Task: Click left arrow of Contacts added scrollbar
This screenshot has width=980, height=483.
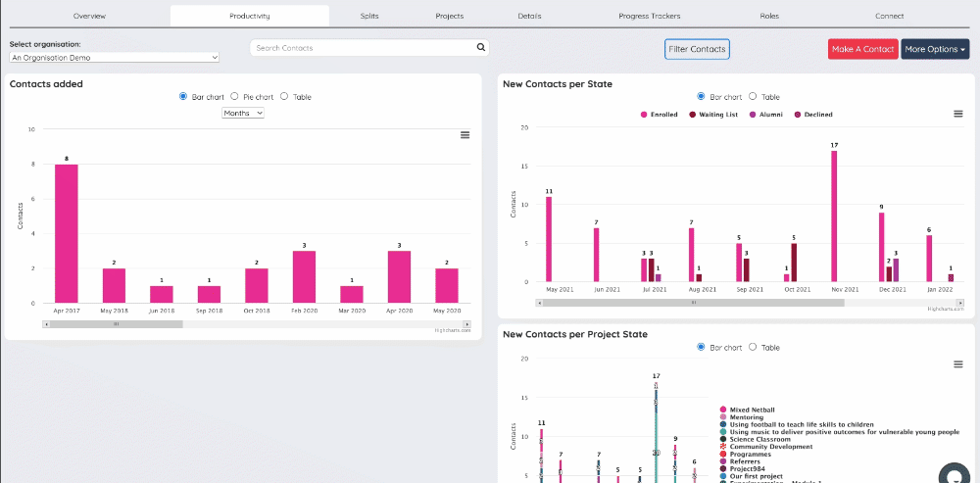Action: pyautogui.click(x=46, y=324)
